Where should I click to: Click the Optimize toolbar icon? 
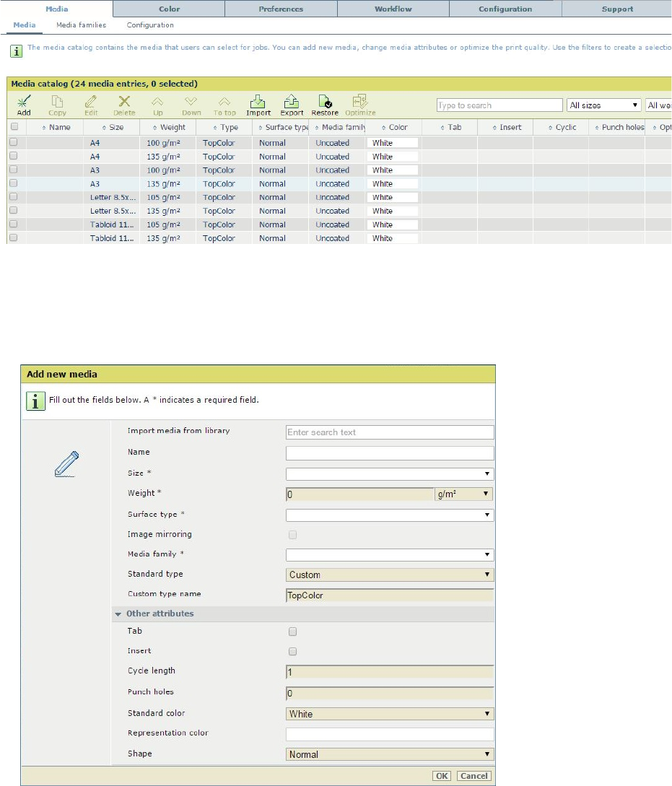click(x=360, y=105)
